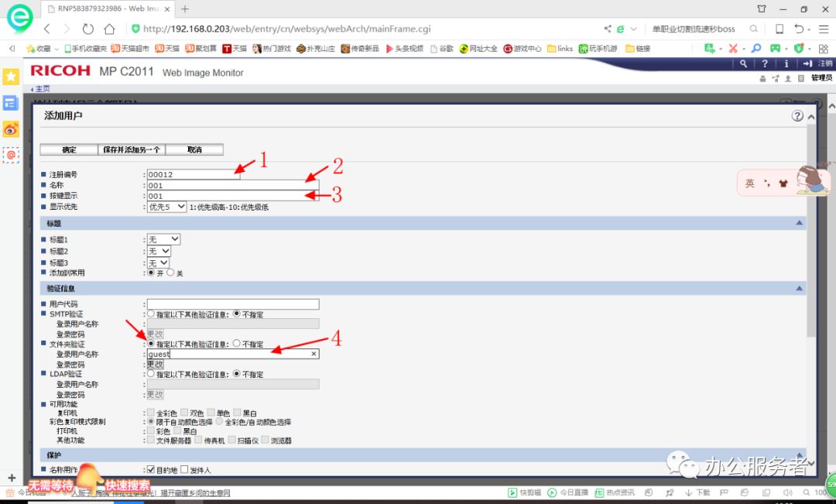Open the extensions grid icon

click(823, 49)
